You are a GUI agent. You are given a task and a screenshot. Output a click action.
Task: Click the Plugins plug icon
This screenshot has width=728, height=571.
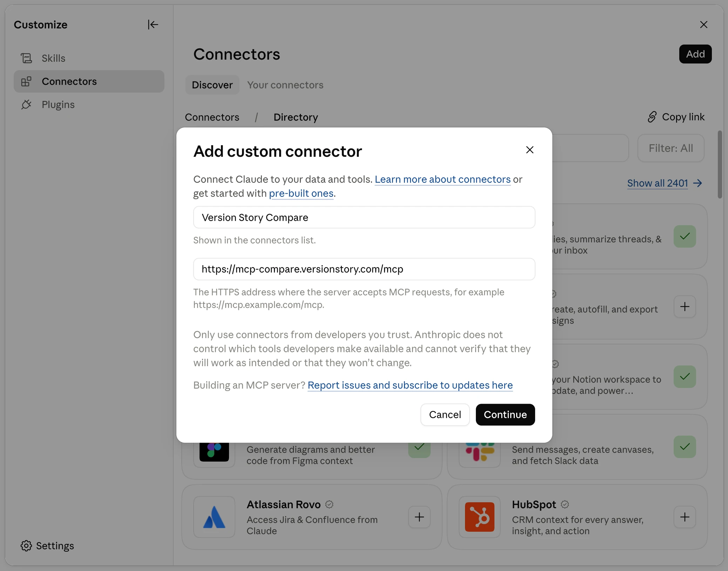26,105
